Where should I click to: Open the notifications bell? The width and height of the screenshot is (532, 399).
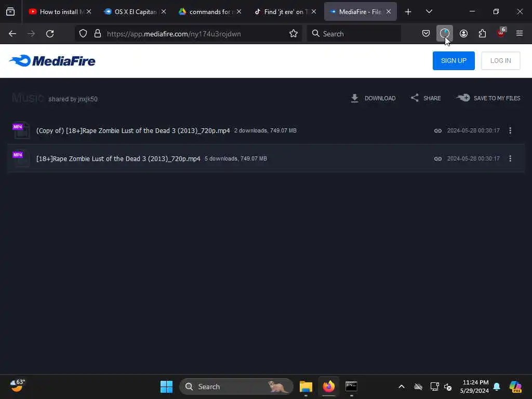497,387
